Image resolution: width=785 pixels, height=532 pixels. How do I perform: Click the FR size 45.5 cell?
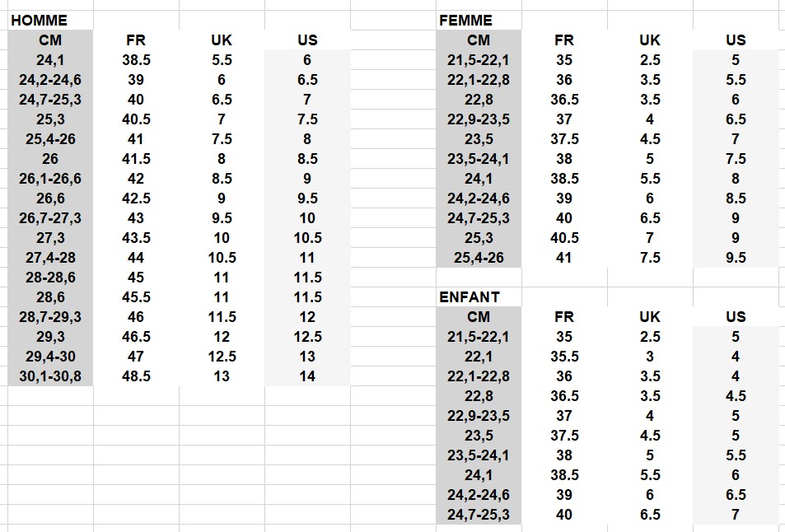[136, 297]
